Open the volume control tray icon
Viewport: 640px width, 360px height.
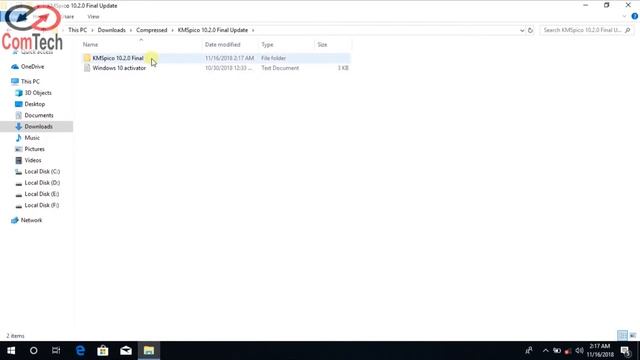(579, 351)
